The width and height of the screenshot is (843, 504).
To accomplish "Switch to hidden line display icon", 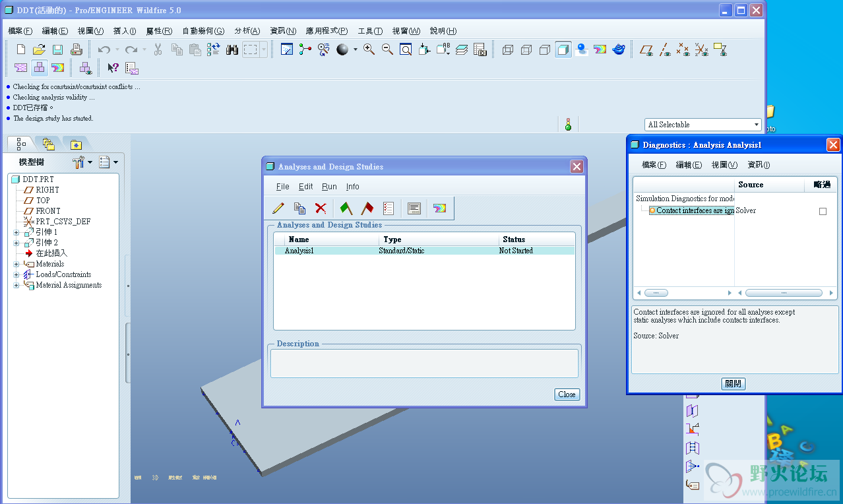I will pos(526,49).
